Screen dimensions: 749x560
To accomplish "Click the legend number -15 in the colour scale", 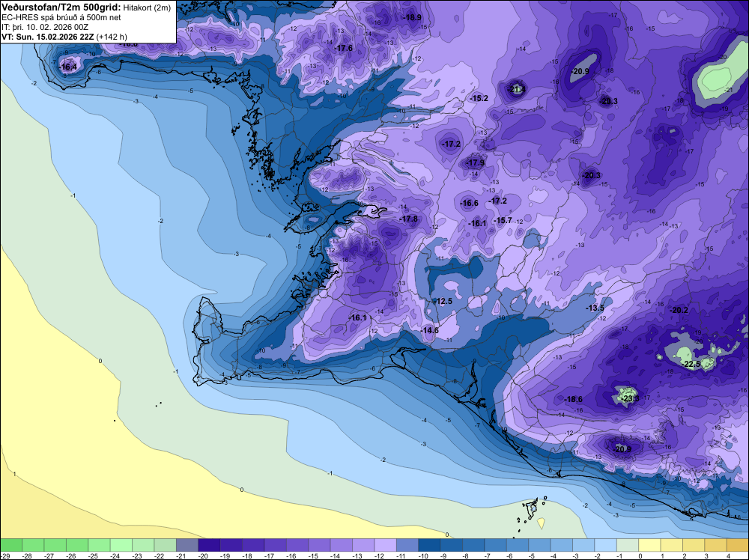I will (312, 556).
